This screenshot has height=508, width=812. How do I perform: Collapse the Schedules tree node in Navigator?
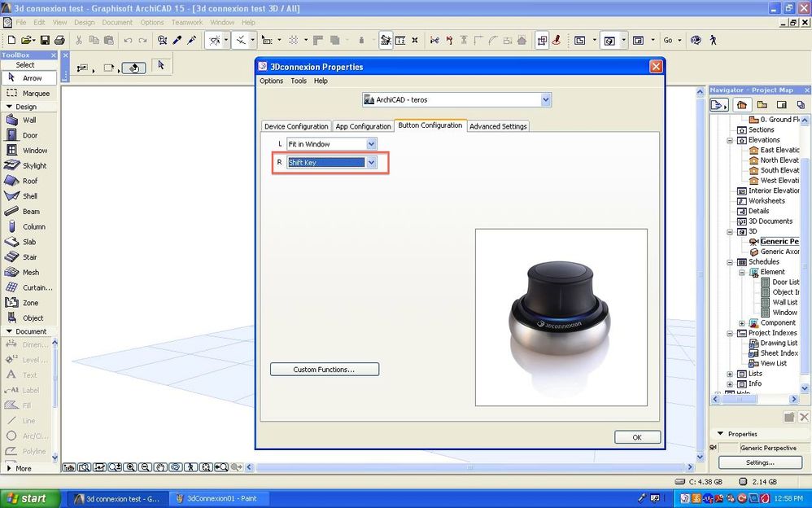(730, 262)
